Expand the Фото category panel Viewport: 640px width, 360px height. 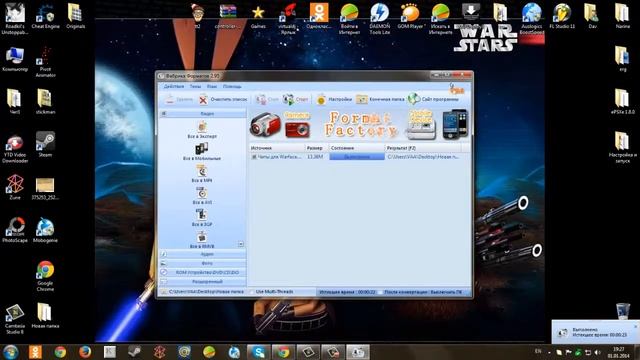click(203, 263)
